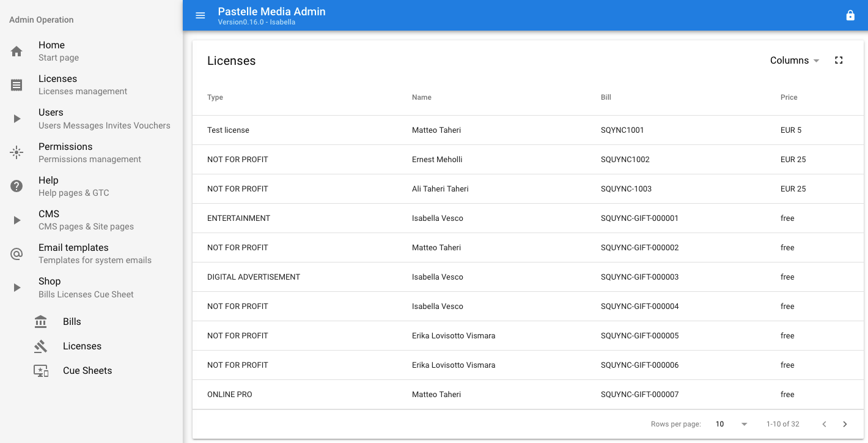Click the Home house icon
Viewport: 868px width, 443px height.
click(17, 51)
